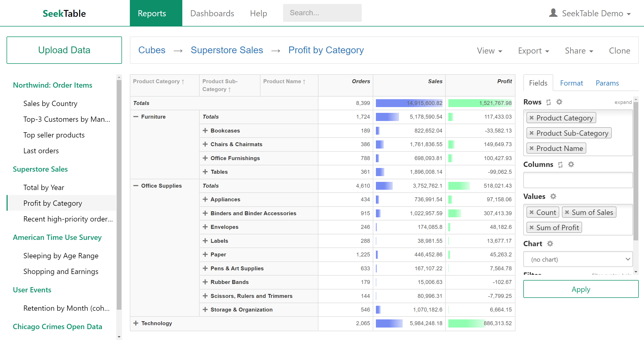Click the Upload Data button

[64, 50]
